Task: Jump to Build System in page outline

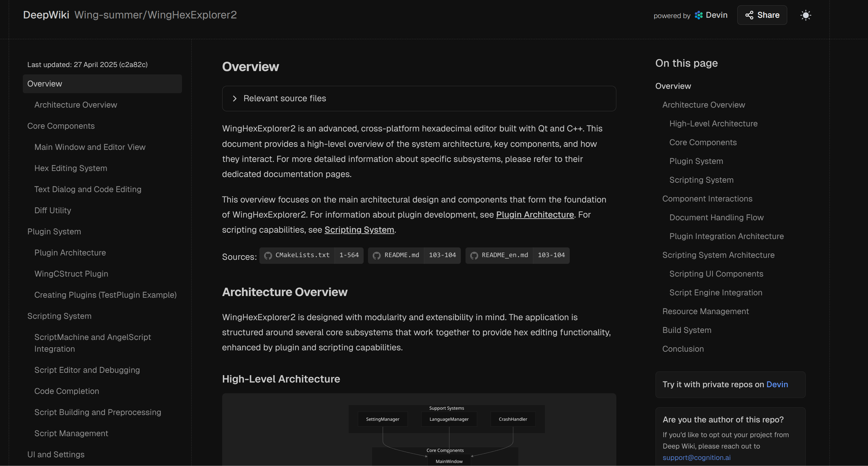Action: 687,330
